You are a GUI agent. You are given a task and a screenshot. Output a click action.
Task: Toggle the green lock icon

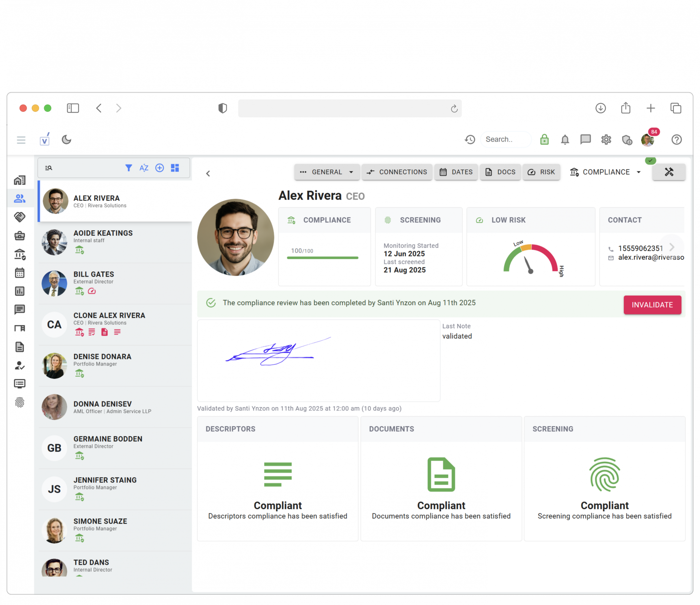click(544, 139)
